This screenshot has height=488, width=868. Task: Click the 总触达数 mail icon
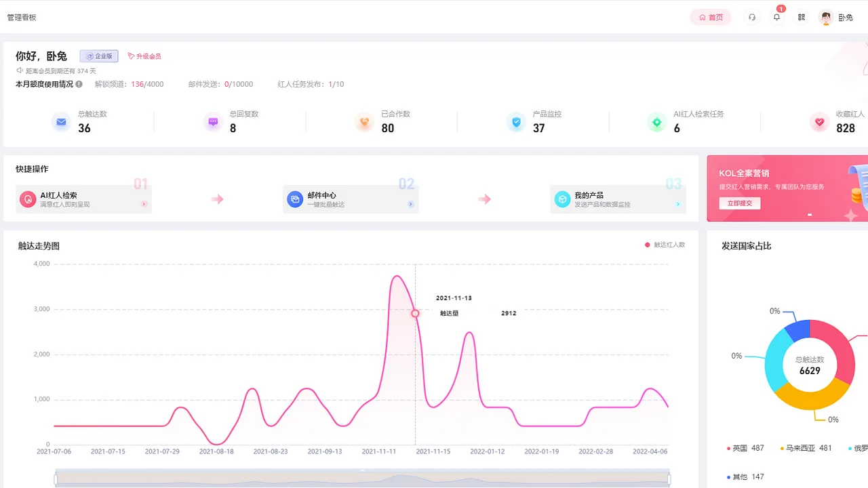pyautogui.click(x=62, y=123)
